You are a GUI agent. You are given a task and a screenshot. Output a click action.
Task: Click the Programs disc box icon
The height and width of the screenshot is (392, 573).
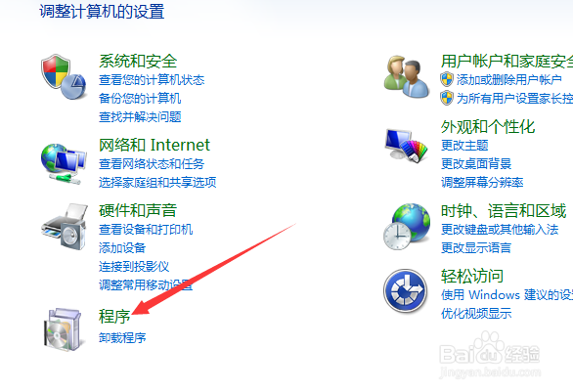click(x=63, y=329)
